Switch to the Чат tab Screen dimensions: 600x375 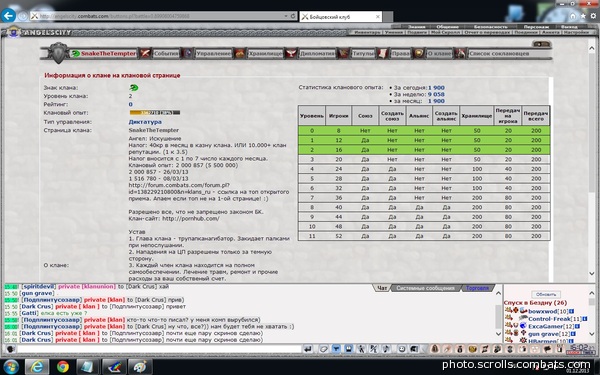pos(382,288)
